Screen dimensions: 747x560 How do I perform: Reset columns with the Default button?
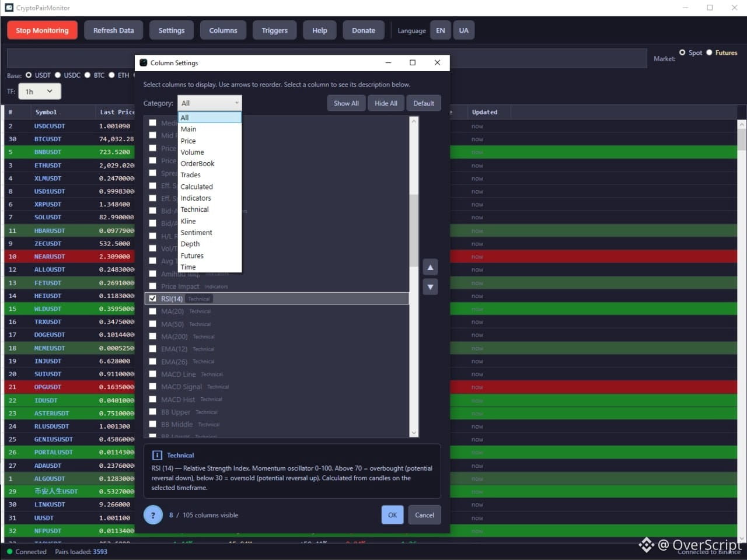(424, 103)
